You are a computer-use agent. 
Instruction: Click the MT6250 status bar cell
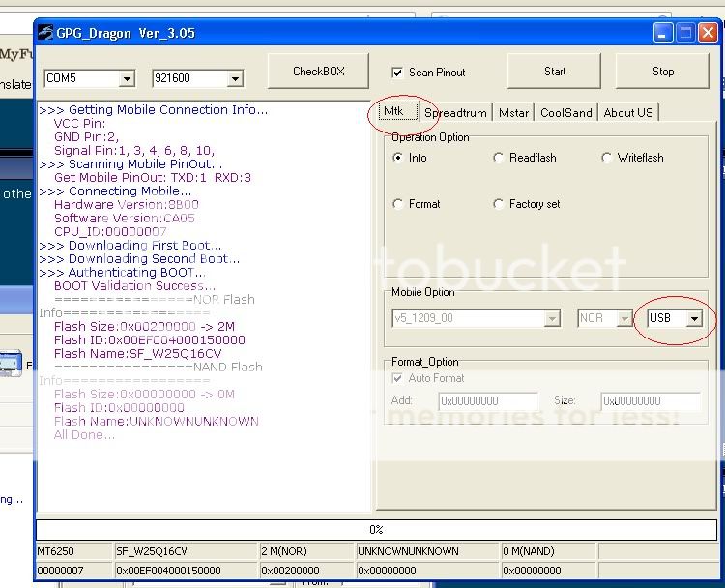point(74,551)
